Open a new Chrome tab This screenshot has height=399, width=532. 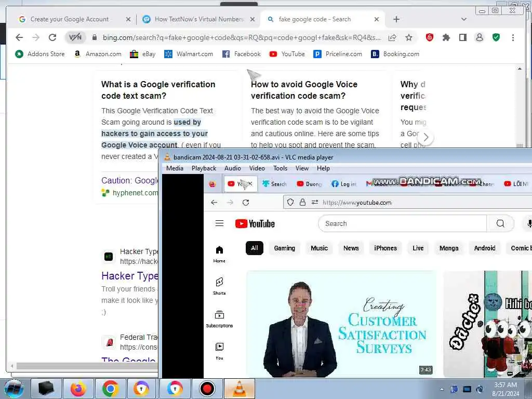click(x=396, y=19)
